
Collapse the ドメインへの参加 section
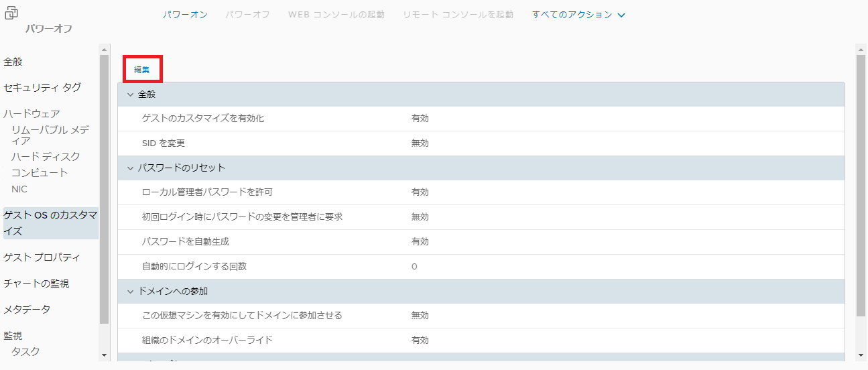tap(131, 291)
